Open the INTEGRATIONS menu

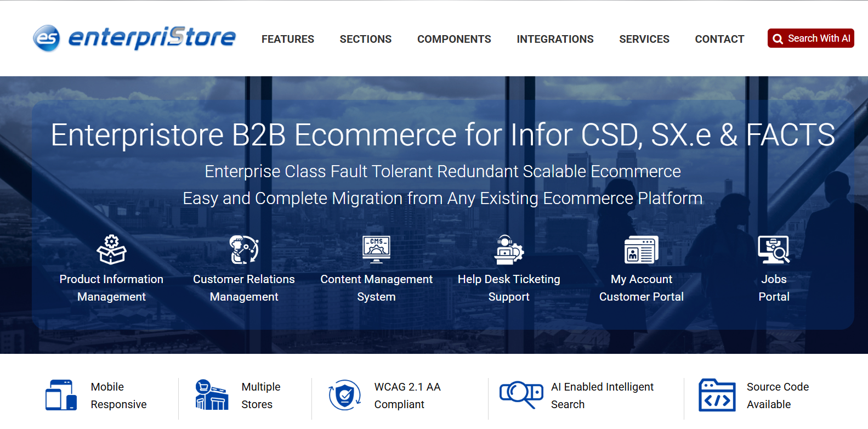(555, 39)
